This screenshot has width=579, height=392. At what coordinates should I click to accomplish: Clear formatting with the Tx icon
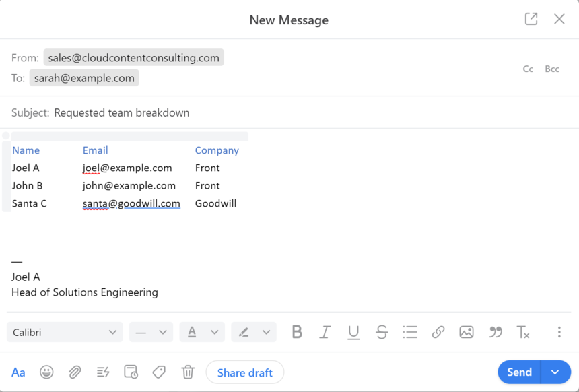click(524, 332)
